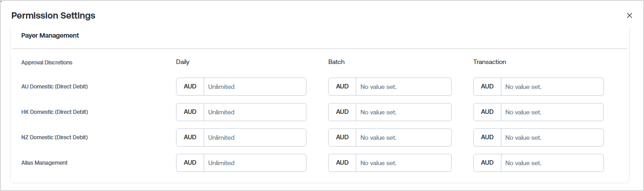
Task: Click the AUD currency label in NZ Domestic Transaction
Action: click(x=487, y=137)
